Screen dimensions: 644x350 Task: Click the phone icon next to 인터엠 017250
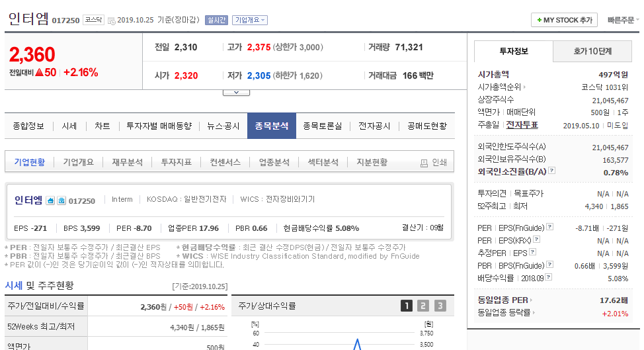61,200
